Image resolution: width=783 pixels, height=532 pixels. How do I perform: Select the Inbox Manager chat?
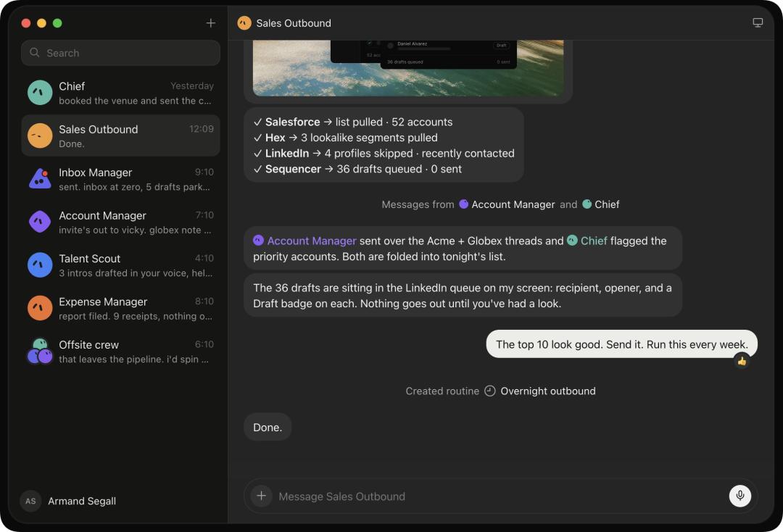(x=120, y=179)
